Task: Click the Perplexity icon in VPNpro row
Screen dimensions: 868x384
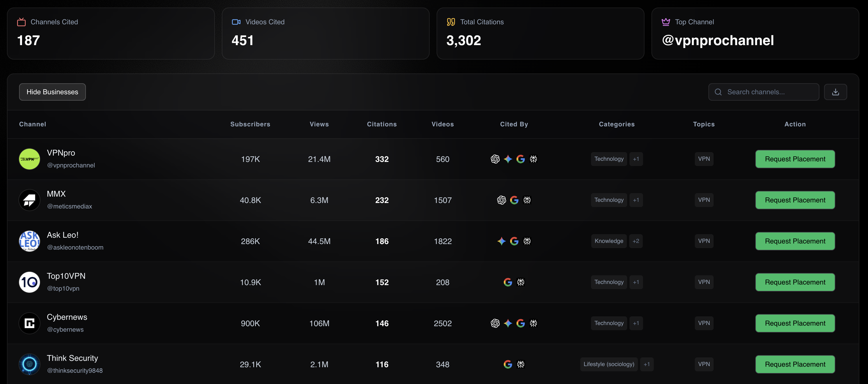Action: click(x=533, y=159)
